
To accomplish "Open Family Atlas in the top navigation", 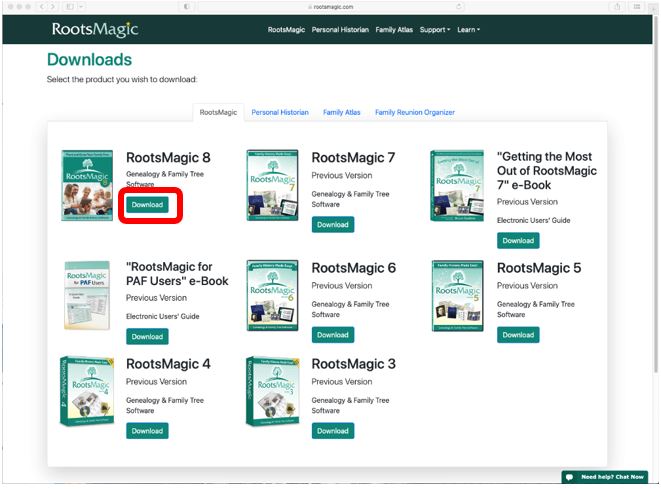I will pos(394,30).
